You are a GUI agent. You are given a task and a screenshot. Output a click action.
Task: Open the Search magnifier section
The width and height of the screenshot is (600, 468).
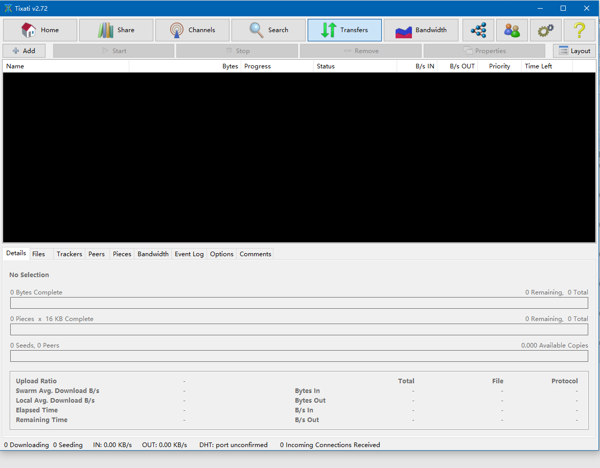pos(268,30)
